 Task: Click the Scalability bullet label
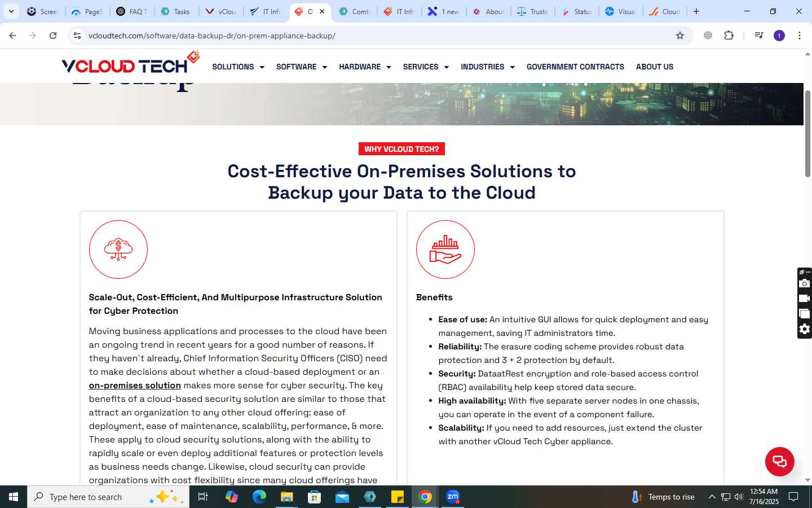coord(461,428)
